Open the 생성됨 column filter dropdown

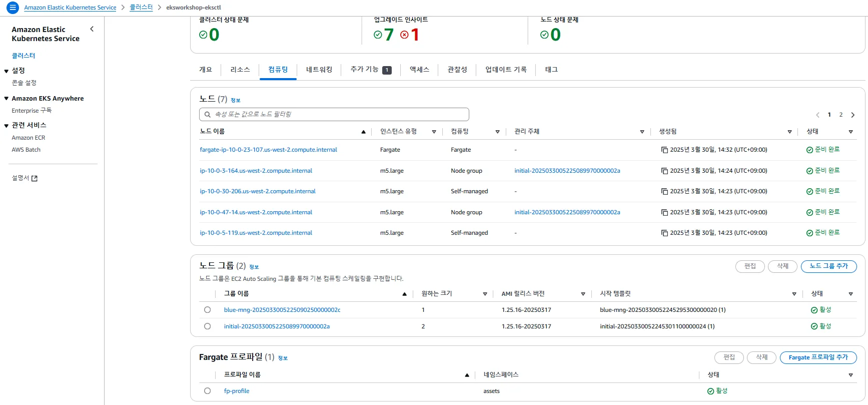point(789,132)
